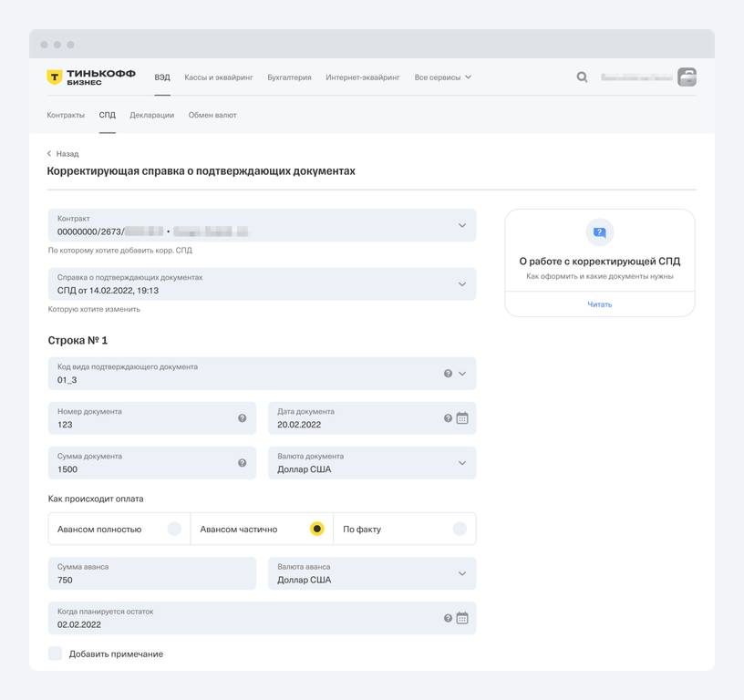Open calendar for Когда планируется остаток
Image resolution: width=744 pixels, height=700 pixels.
(x=462, y=618)
